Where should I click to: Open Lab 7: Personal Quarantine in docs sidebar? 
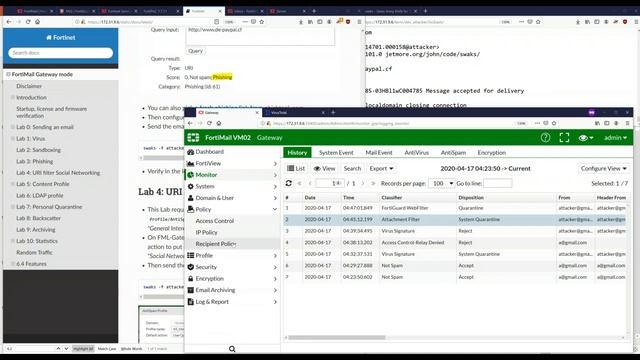pyautogui.click(x=49, y=207)
